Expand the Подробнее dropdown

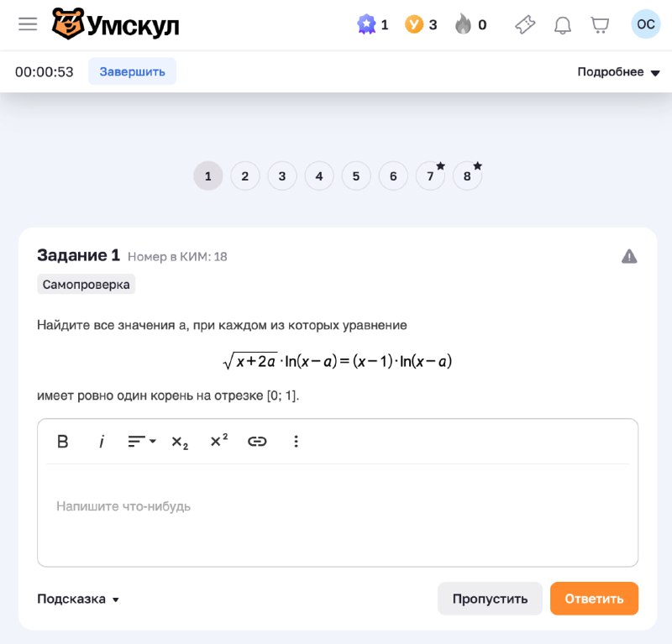pyautogui.click(x=618, y=72)
